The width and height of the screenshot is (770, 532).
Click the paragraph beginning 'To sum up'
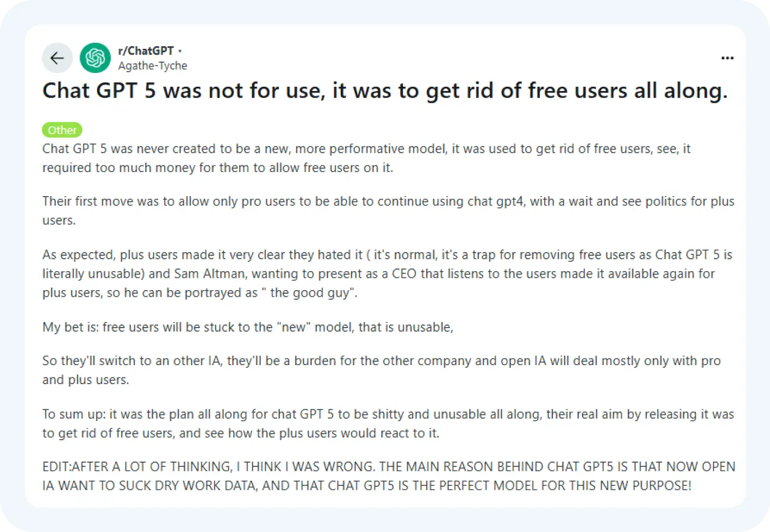click(x=388, y=424)
